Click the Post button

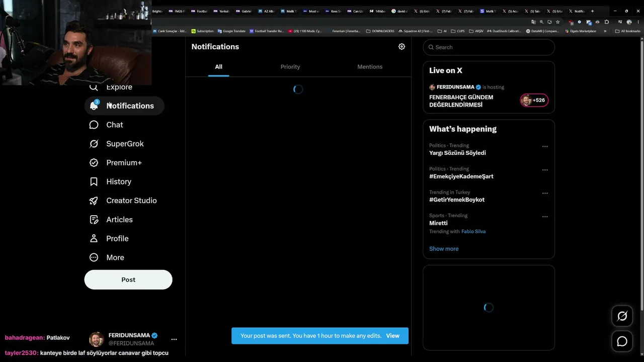128,280
